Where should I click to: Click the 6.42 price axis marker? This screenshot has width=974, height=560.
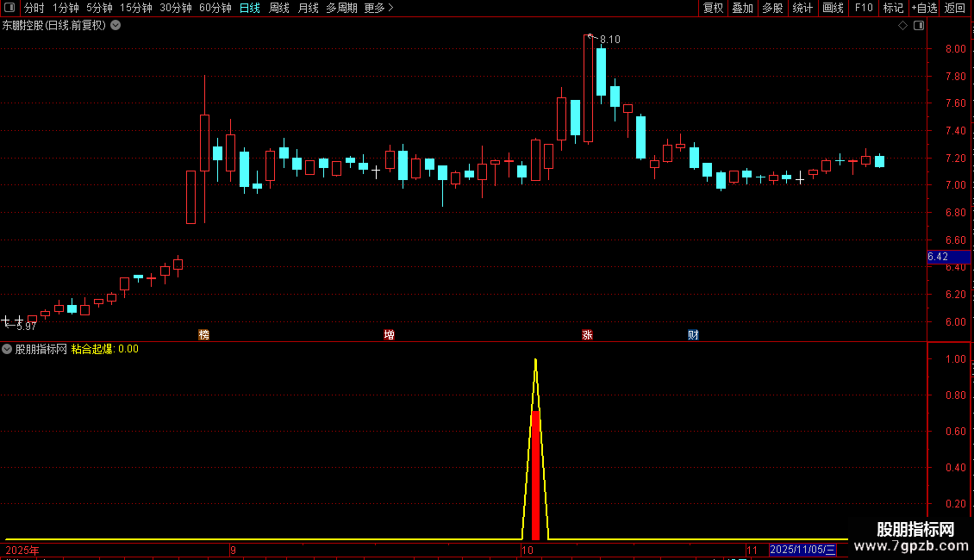[947, 257]
